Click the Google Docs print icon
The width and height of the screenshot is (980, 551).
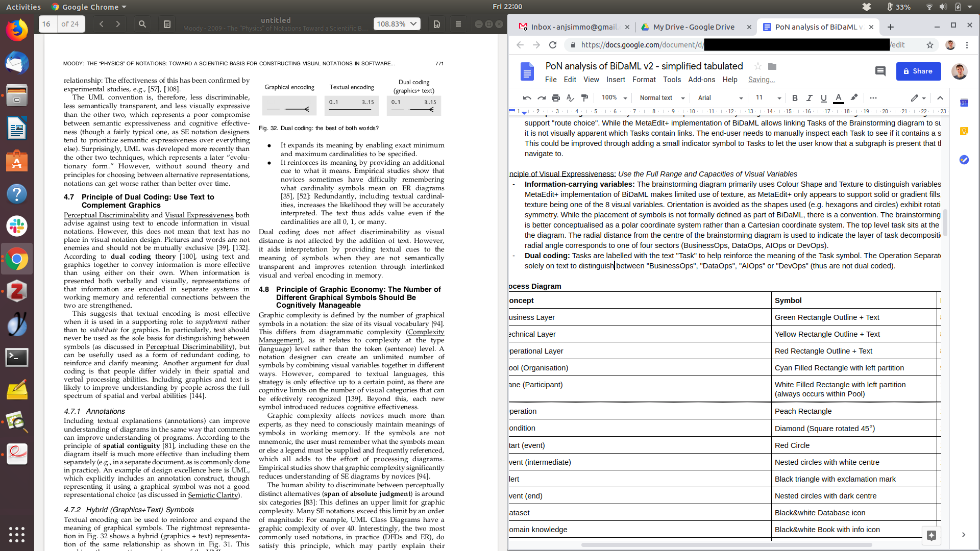(x=556, y=98)
